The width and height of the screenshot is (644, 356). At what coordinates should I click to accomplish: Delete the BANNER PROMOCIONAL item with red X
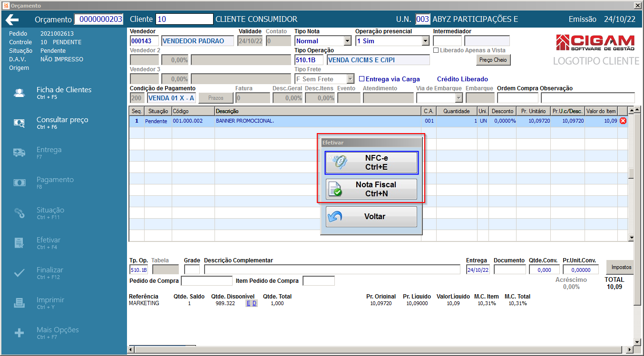click(x=623, y=121)
